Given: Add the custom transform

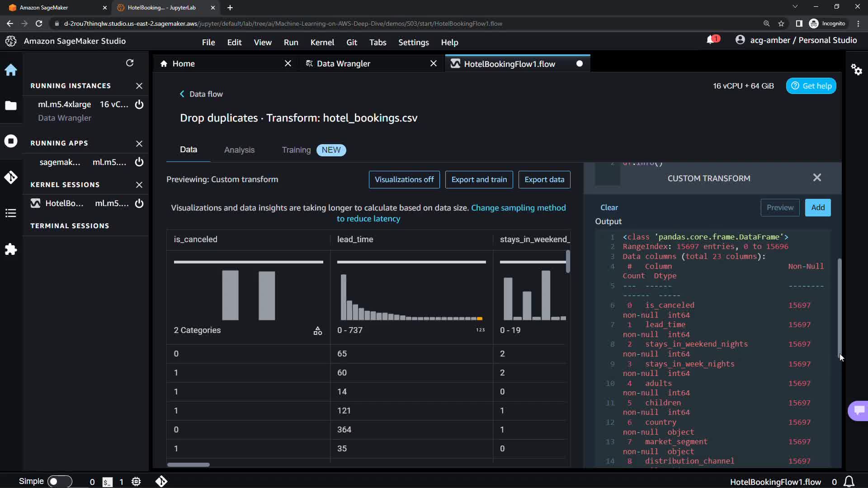Looking at the screenshot, I should pos(817,207).
